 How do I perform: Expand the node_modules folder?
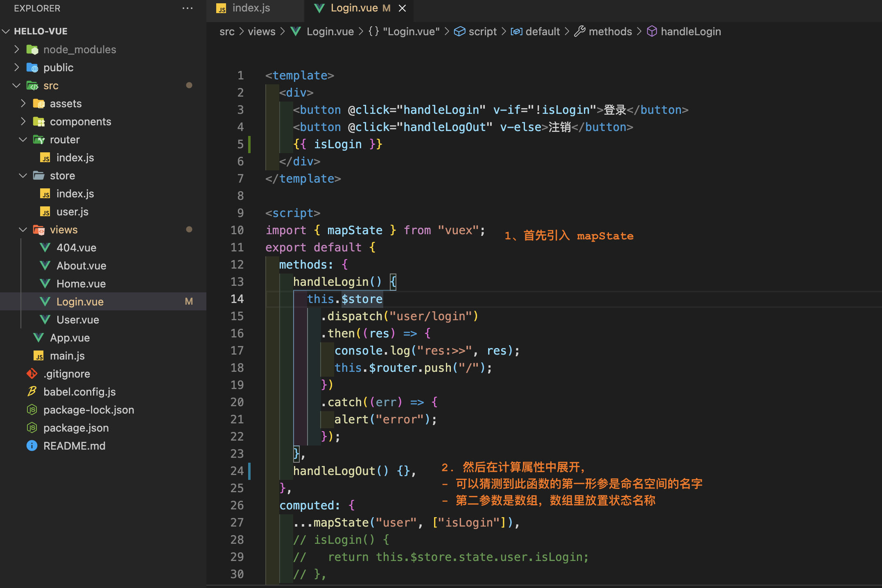79,50
